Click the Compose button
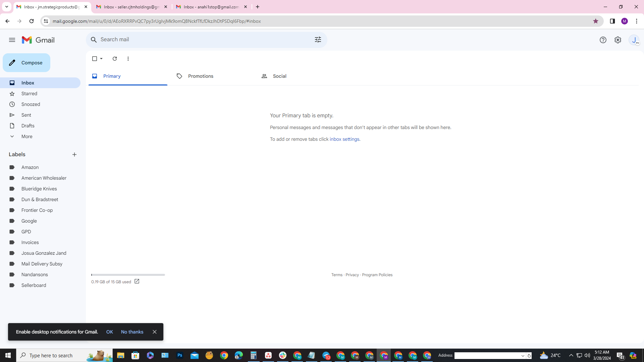644x362 pixels. coord(26,63)
